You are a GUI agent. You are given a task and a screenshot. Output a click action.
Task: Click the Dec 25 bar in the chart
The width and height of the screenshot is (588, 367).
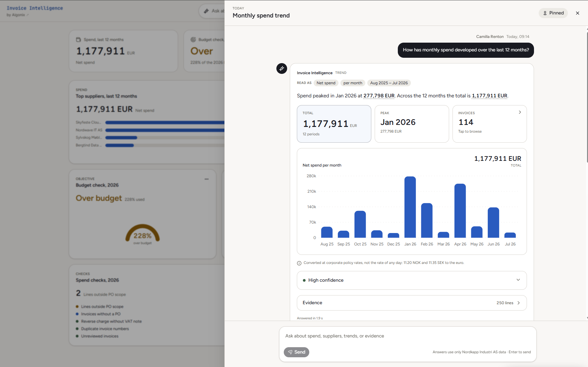coord(393,235)
